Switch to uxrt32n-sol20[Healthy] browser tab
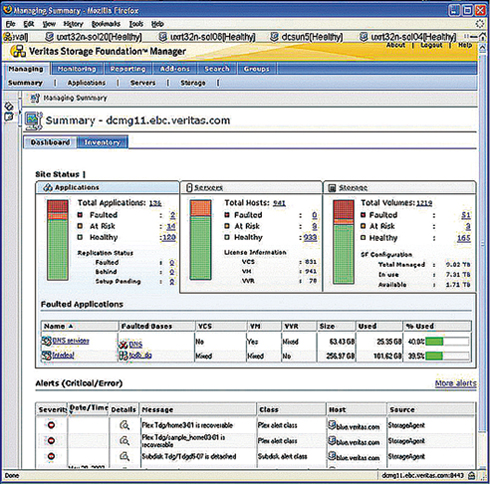Viewport: 490px width, 484px height. (94, 37)
